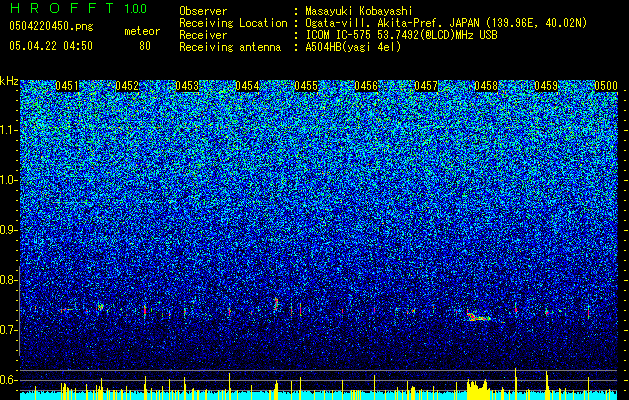Select the 0.9 kHz frequency tick label

pyautogui.click(x=8, y=230)
